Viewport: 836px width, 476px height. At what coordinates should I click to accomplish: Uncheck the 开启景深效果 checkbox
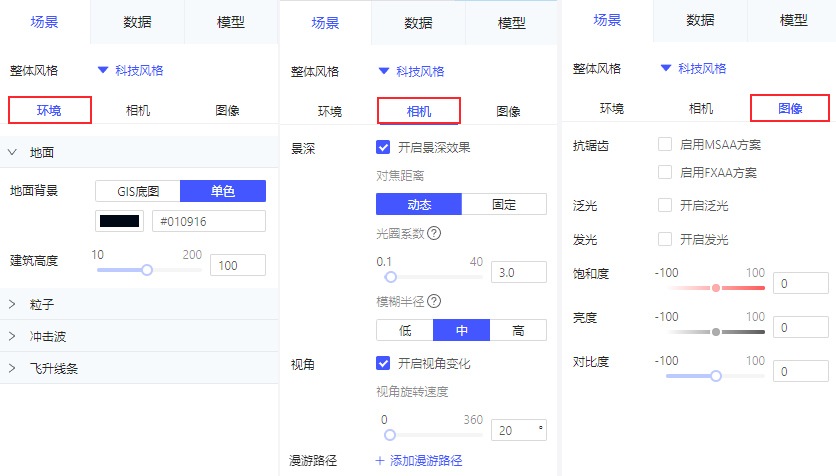coord(383,147)
